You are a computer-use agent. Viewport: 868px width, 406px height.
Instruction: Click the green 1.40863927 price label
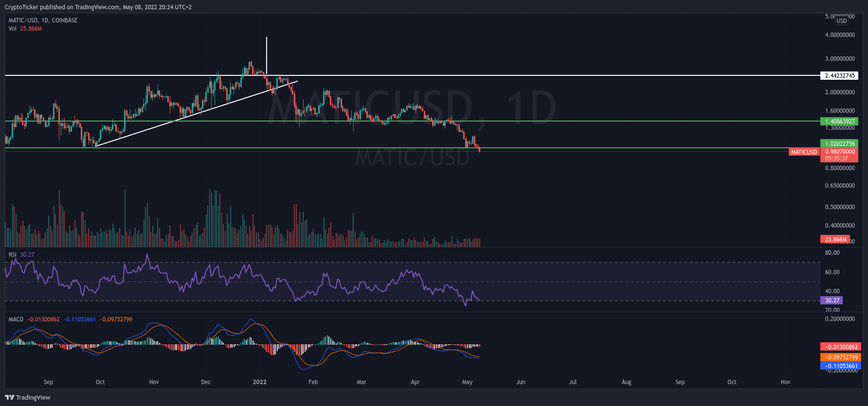point(839,122)
